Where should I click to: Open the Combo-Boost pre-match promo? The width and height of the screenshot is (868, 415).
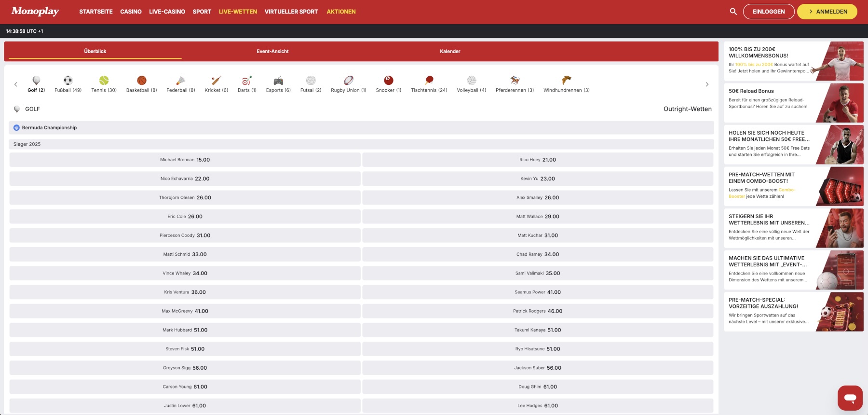point(794,186)
